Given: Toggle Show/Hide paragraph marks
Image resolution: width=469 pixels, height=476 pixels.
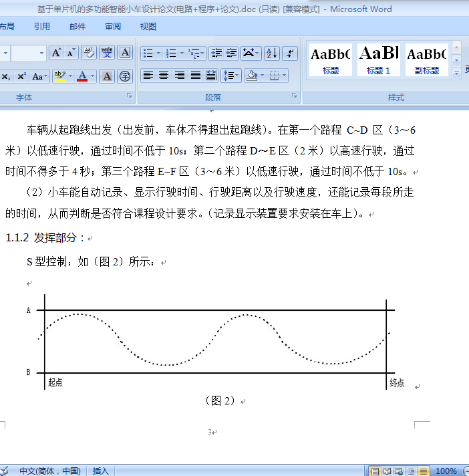Looking at the screenshot, I should (x=290, y=53).
